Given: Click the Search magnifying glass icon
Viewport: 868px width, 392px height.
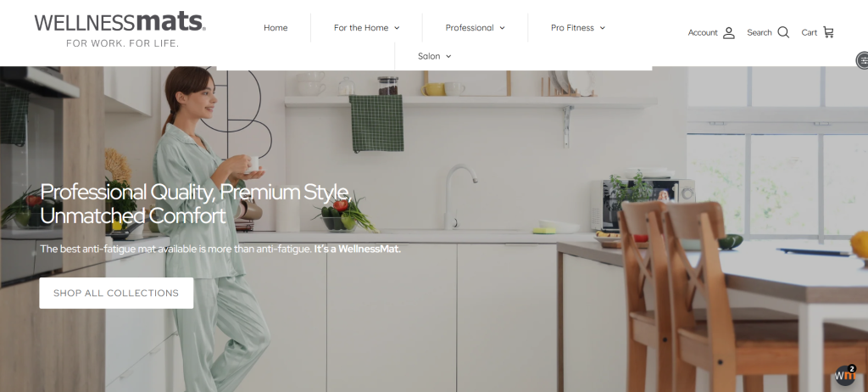Looking at the screenshot, I should pos(782,33).
